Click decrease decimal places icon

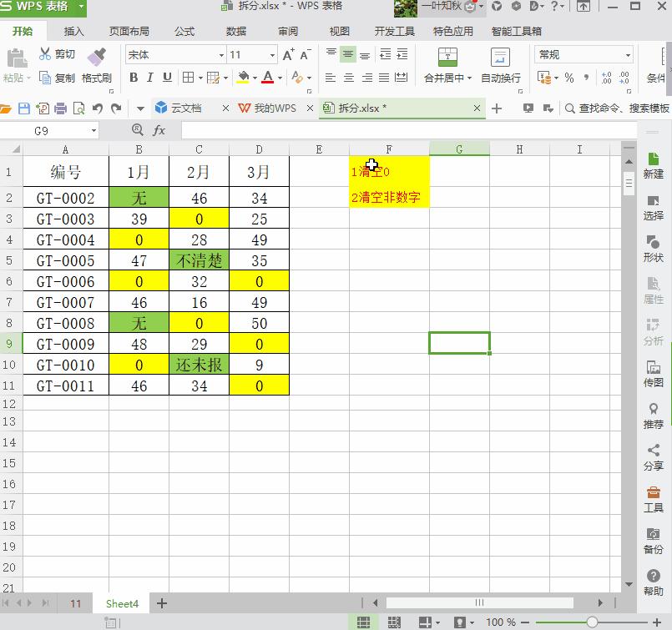click(x=624, y=78)
